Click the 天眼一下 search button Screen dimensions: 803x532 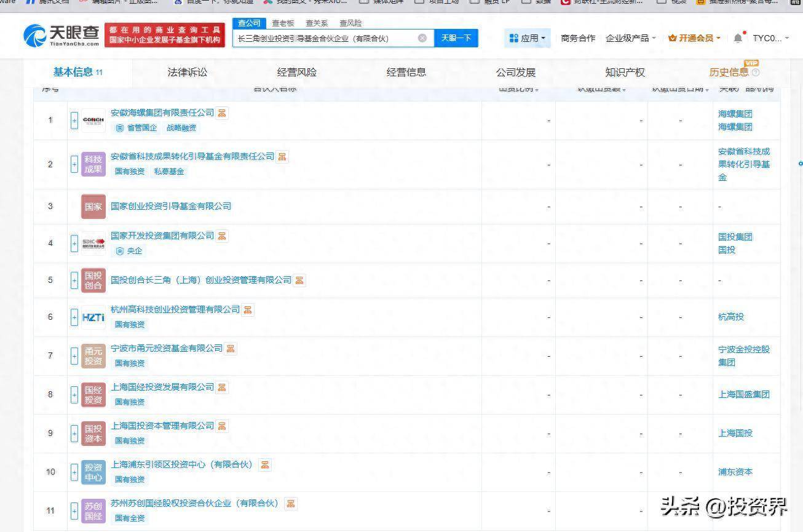456,38
